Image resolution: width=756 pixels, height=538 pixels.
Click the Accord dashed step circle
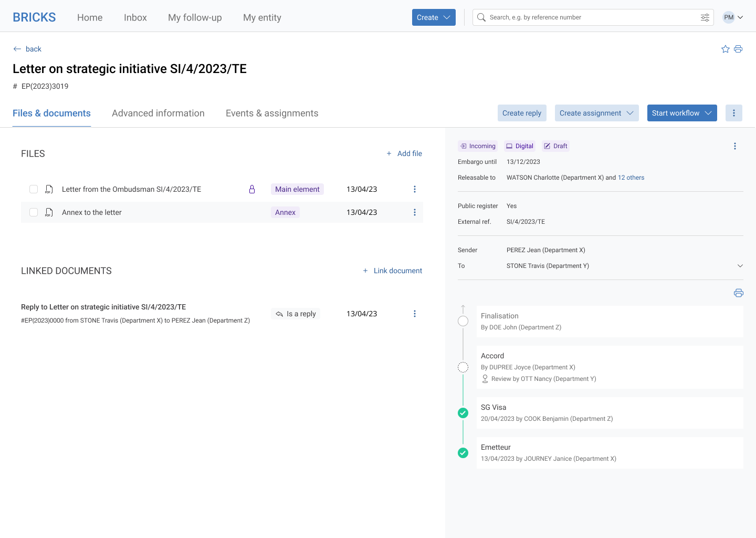[x=463, y=367]
